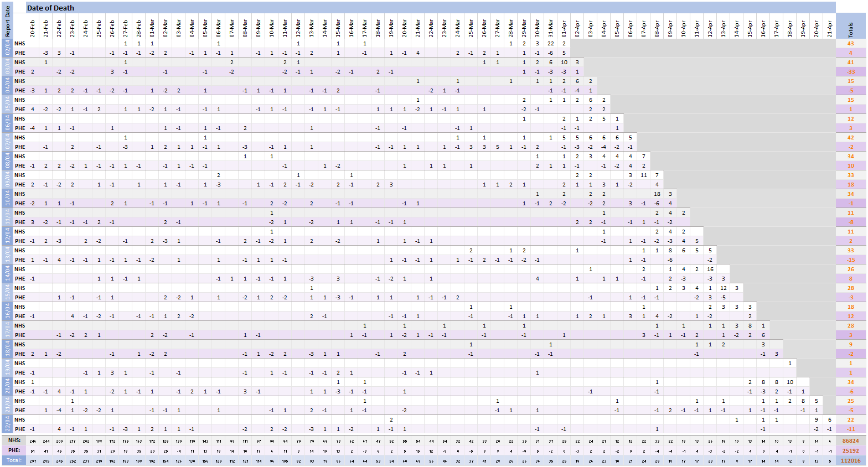Click the 14/04 report date label
Viewport: 868px width, 467px height.
tap(8, 274)
